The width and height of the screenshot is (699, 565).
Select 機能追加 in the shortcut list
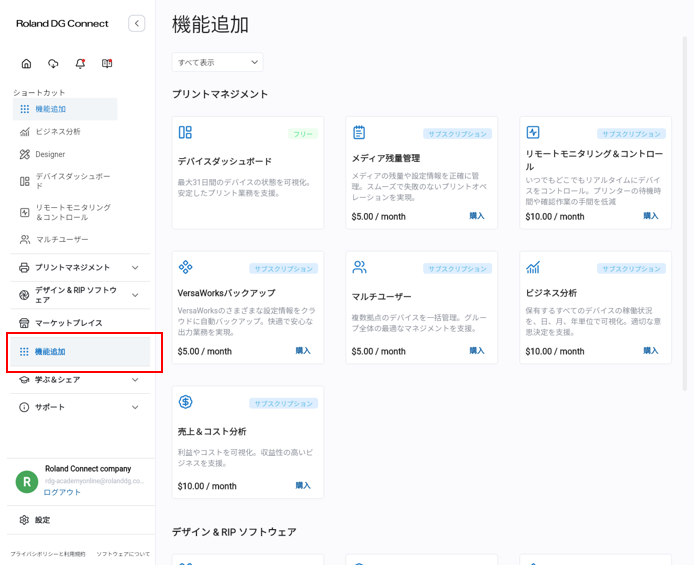[x=65, y=109]
